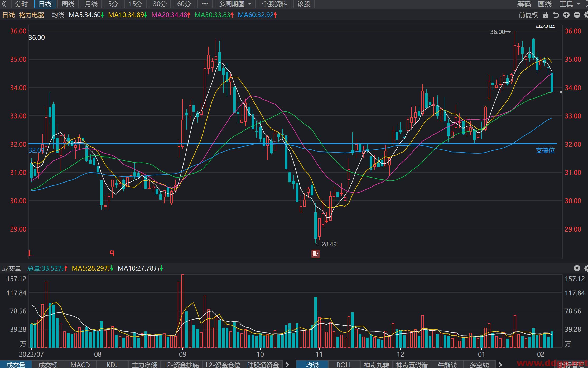The width and height of the screenshot is (588, 368).
Task: Click 均线 label in chart header
Action: pos(58,15)
